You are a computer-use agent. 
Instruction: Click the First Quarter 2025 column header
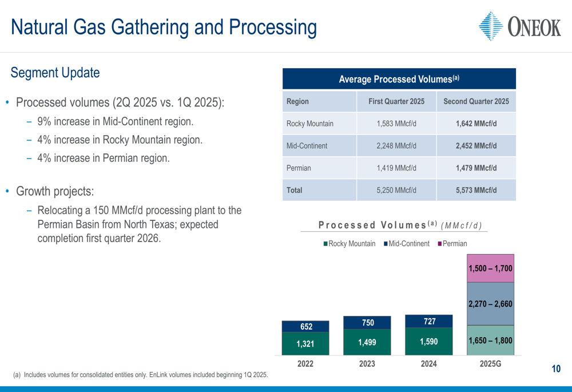[396, 101]
